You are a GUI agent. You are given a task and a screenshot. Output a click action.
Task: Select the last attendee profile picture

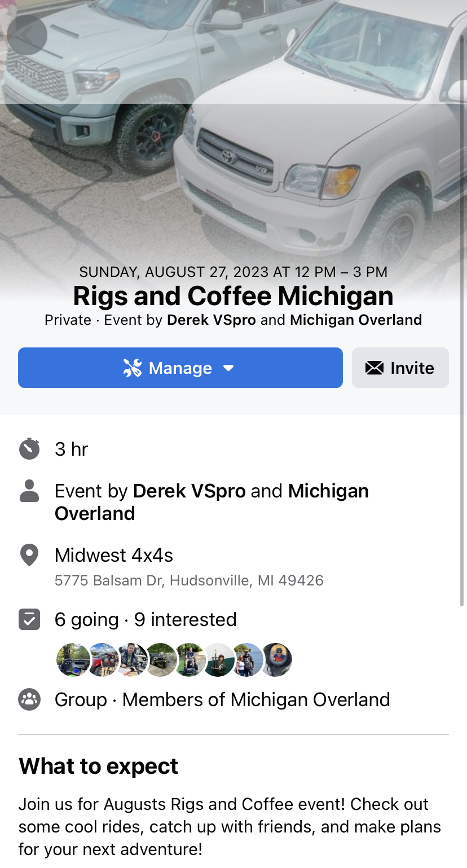276,659
